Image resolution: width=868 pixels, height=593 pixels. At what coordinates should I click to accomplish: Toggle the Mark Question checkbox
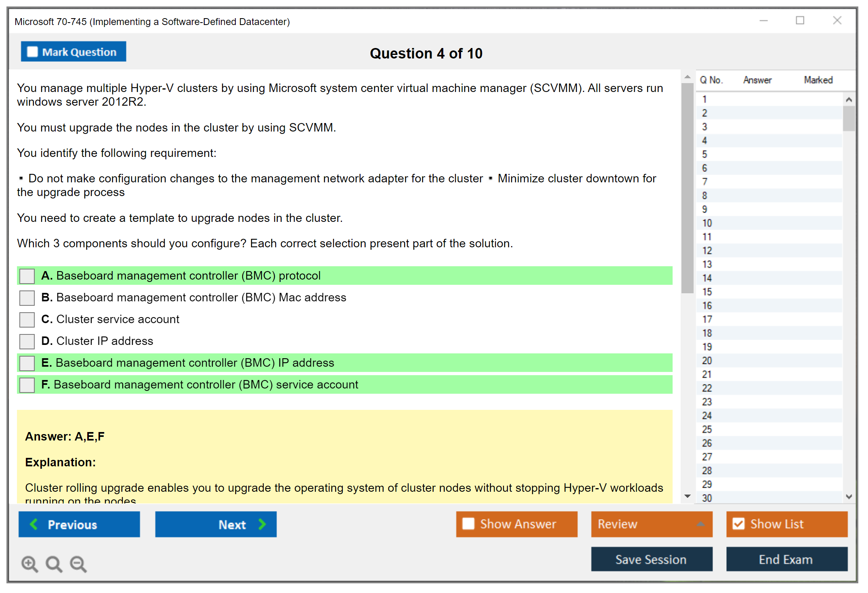click(x=32, y=52)
